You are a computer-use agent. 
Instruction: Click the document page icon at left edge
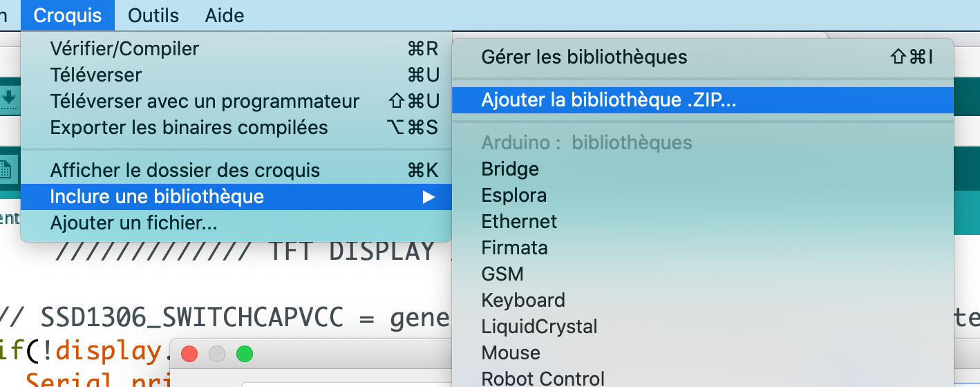click(6, 169)
